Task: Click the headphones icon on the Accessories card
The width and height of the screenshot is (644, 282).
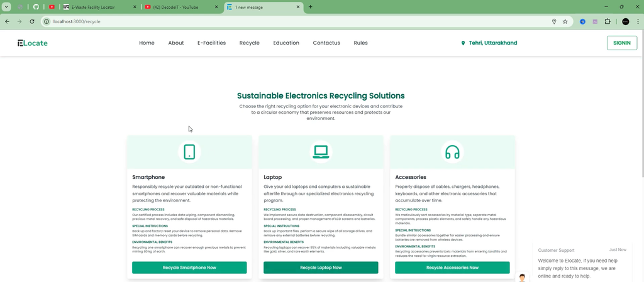Action: pyautogui.click(x=452, y=152)
